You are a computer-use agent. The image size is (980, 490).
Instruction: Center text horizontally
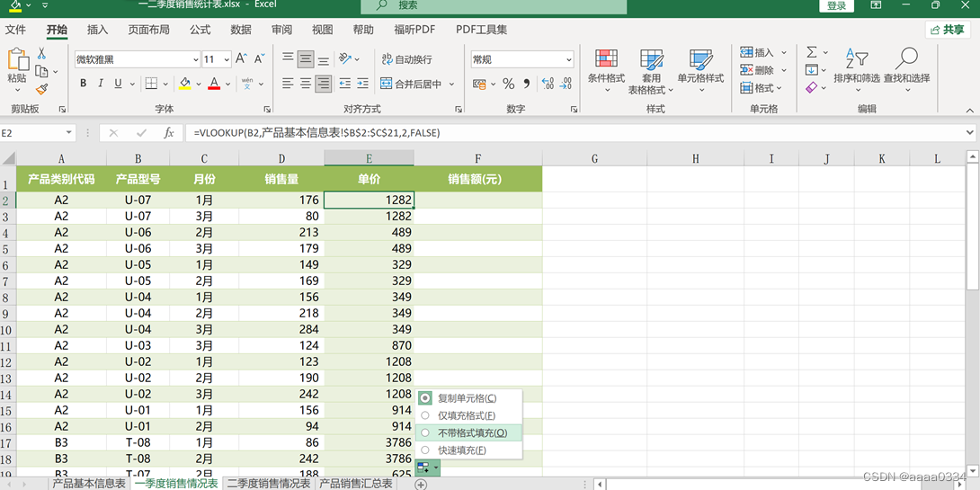pos(306,83)
